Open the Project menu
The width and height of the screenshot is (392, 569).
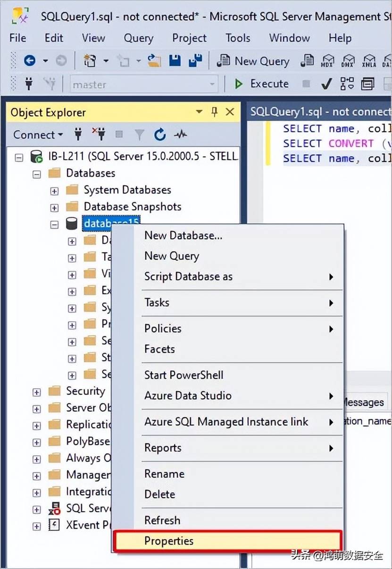pyautogui.click(x=189, y=38)
